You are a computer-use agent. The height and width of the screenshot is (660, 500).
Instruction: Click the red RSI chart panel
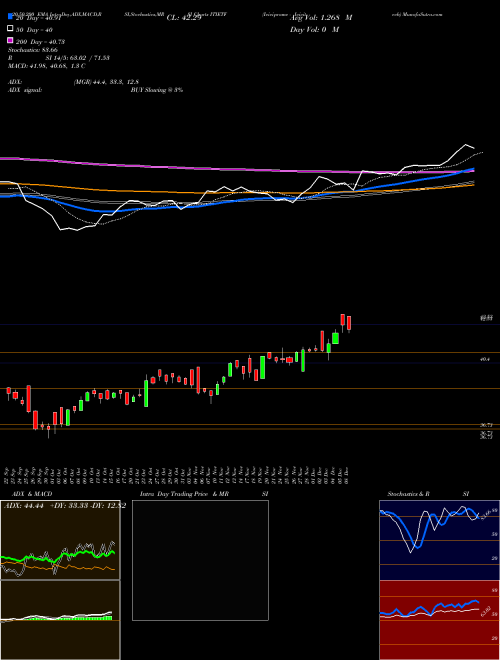tap(439, 620)
